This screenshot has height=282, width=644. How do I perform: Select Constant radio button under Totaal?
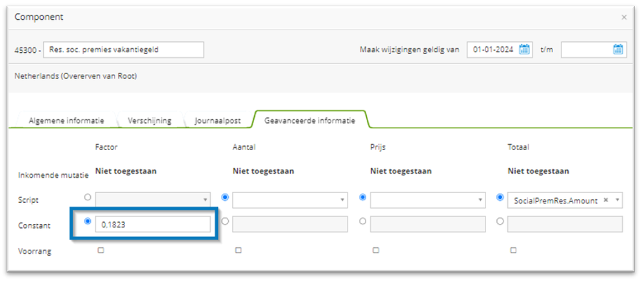coord(500,221)
